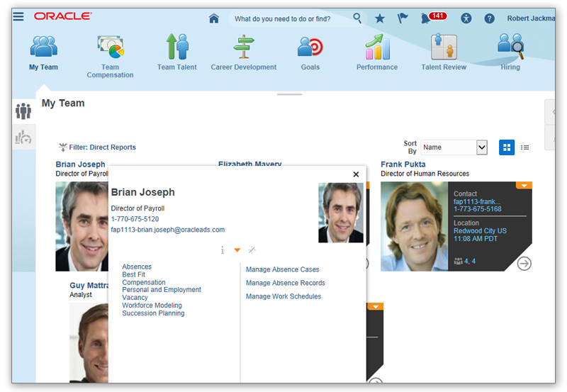
Task: Select Best Fit in the actions list
Action: [x=133, y=274]
